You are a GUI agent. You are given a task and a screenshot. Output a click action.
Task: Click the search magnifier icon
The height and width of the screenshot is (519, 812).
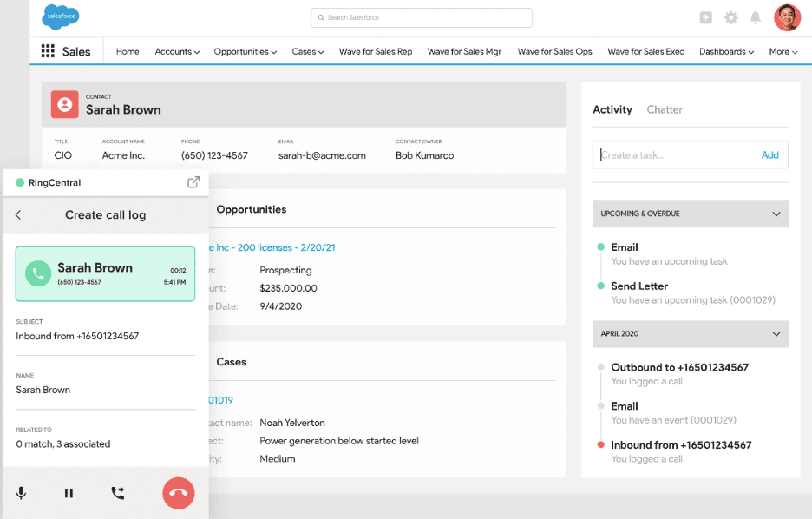tap(321, 17)
